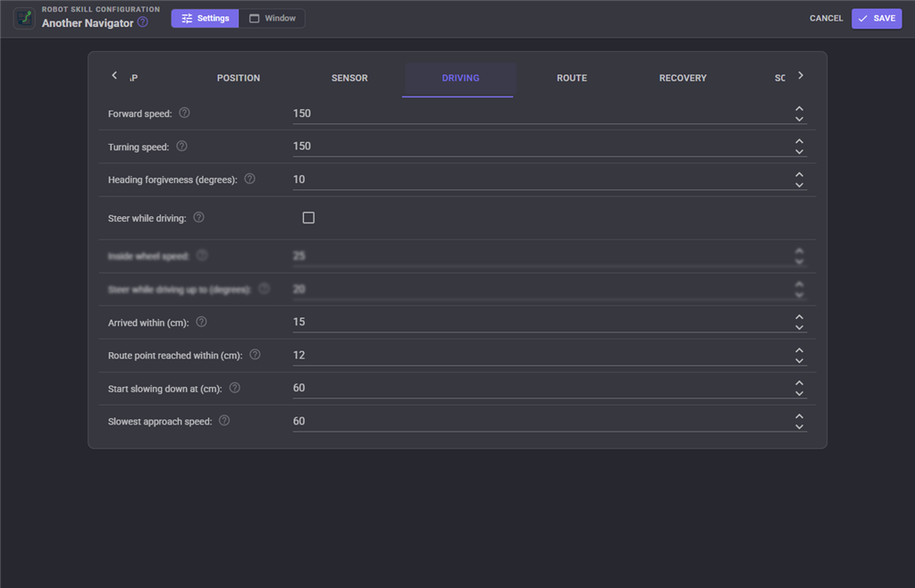Open help icon for Route point reached within

255,354
